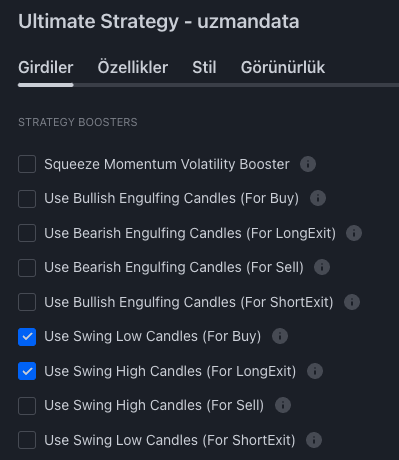Enable Use Swing High Candles (For Sell)

pos(27,406)
